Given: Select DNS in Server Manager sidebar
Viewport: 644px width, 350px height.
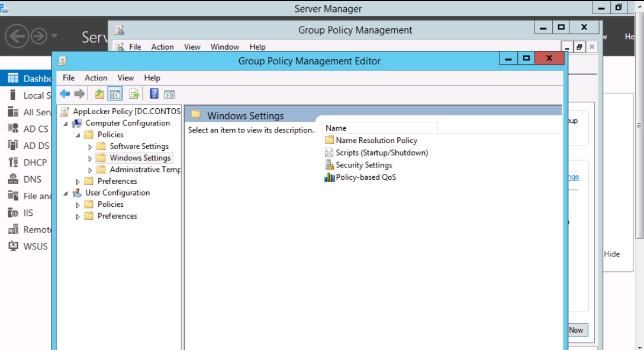Looking at the screenshot, I should [32, 179].
